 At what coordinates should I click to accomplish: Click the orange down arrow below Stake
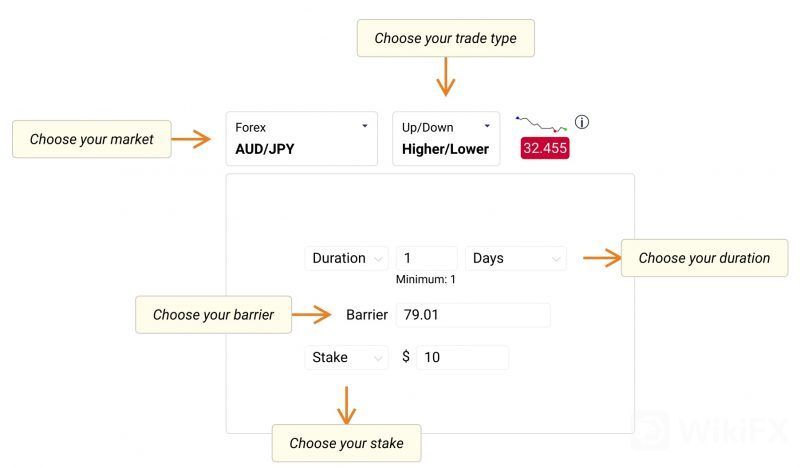click(x=346, y=404)
